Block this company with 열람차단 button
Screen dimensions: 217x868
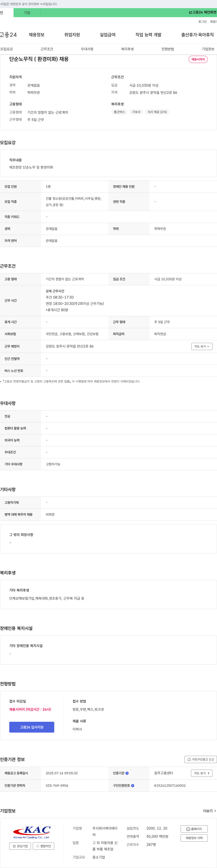44,846
